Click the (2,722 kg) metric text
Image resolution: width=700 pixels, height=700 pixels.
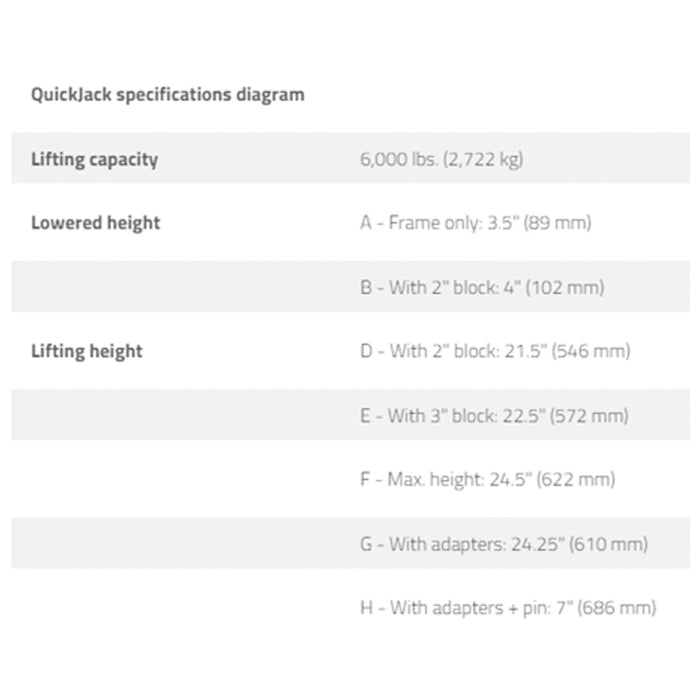pyautogui.click(x=483, y=159)
